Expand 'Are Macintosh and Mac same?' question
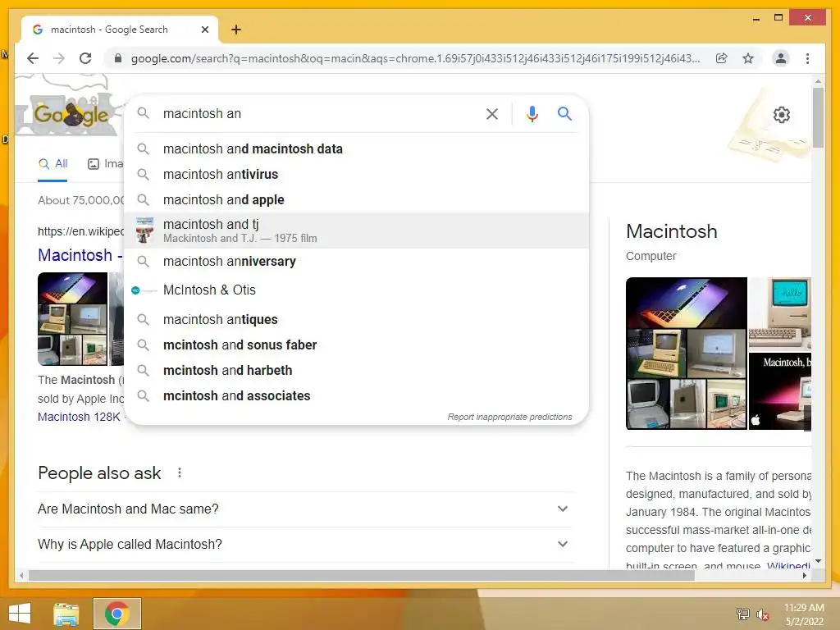This screenshot has height=630, width=840. coord(305,509)
